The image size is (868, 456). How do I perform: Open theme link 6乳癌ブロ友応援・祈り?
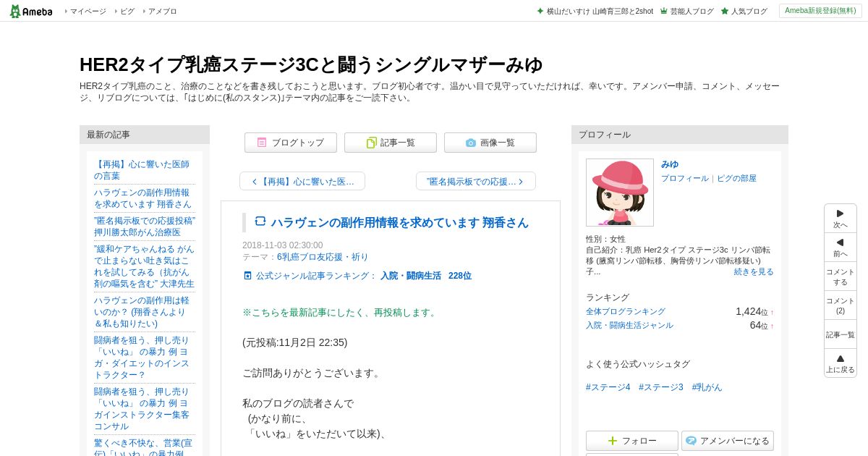[323, 257]
